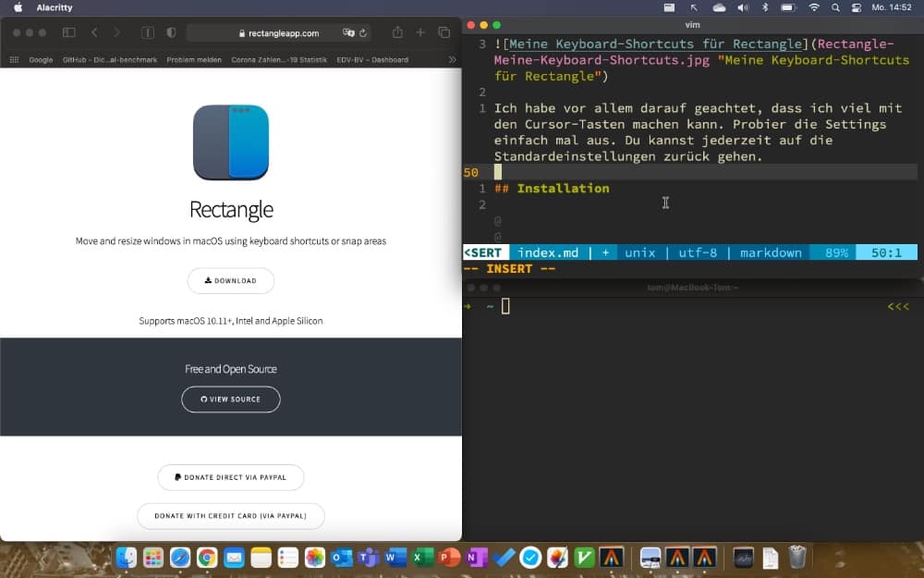Viewport: 924px width, 578px height.
Task: Click the rectangleapp.com address field
Action: coord(277,32)
